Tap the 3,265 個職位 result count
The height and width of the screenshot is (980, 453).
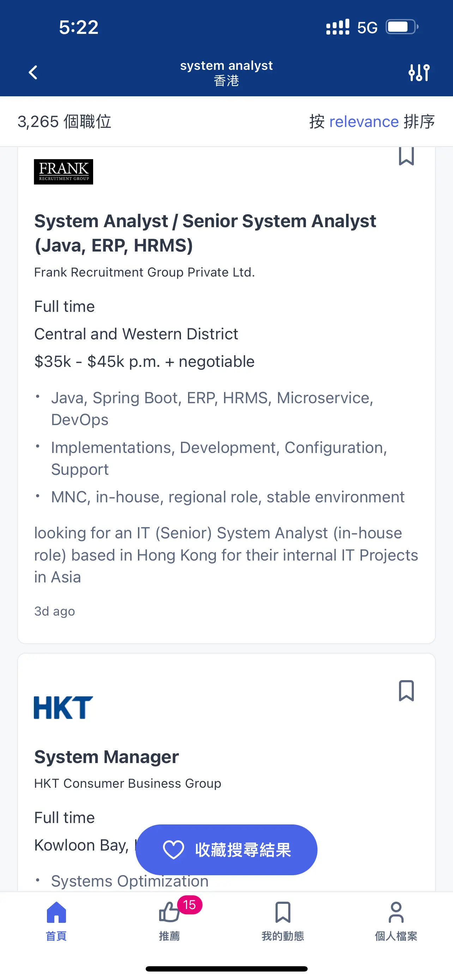[64, 122]
